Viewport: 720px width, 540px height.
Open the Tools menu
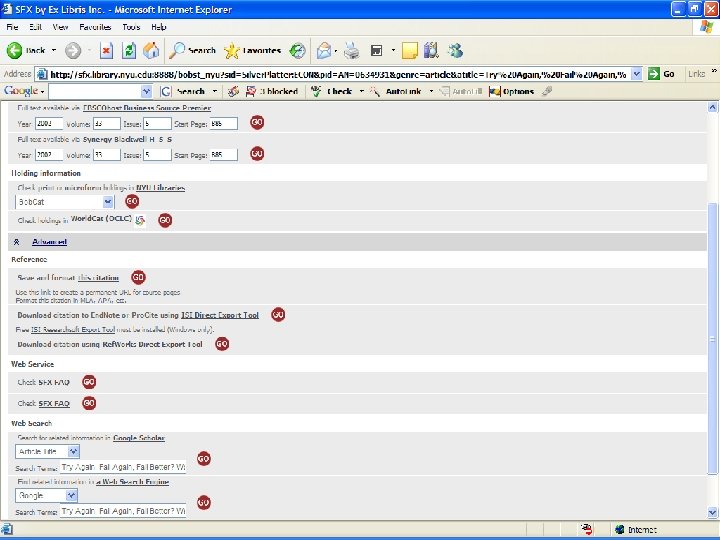pyautogui.click(x=131, y=27)
